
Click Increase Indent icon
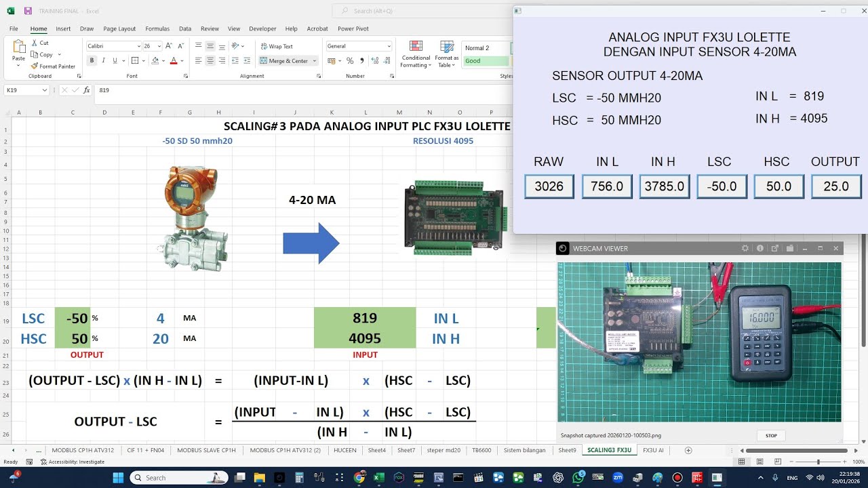click(247, 60)
